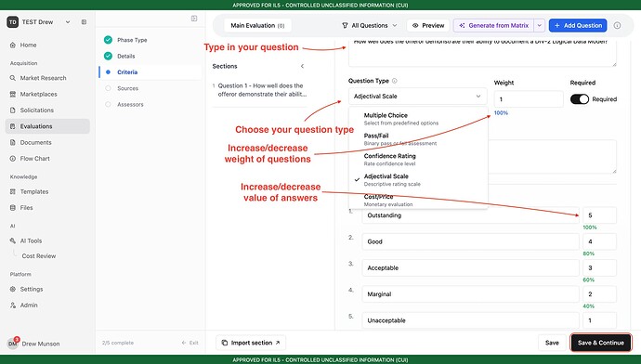
Task: Click the Templates icon
Action: [13, 191]
